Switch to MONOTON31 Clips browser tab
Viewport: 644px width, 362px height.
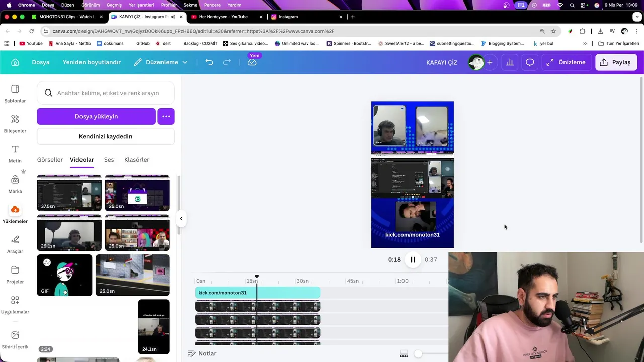pyautogui.click(x=66, y=17)
